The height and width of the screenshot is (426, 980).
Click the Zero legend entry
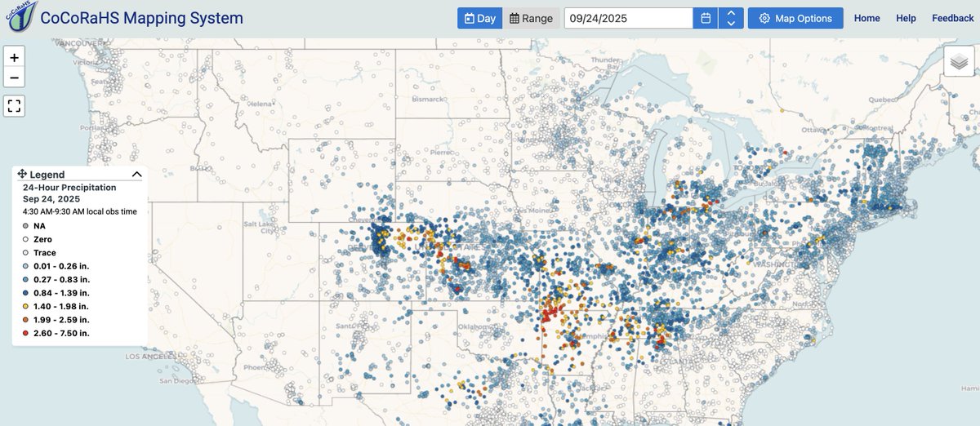[37, 239]
